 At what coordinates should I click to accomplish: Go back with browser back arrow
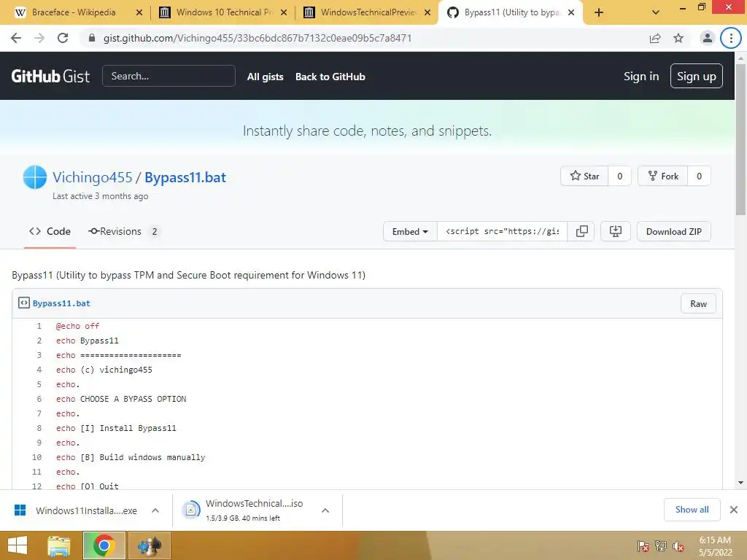(16, 38)
